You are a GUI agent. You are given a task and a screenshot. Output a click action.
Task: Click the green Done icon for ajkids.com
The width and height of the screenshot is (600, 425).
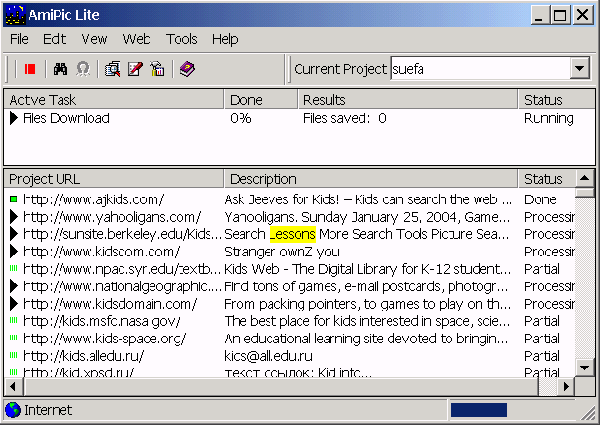(x=14, y=199)
